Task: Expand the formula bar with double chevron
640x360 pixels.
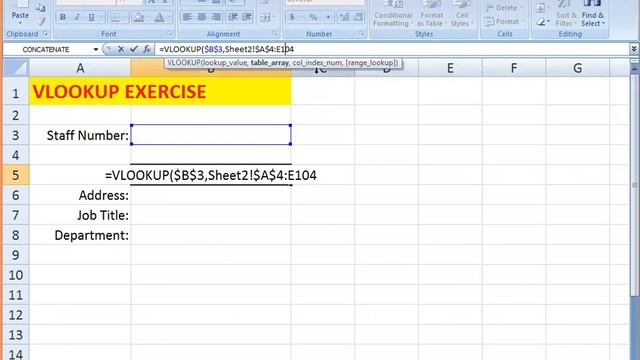Action: (634, 49)
